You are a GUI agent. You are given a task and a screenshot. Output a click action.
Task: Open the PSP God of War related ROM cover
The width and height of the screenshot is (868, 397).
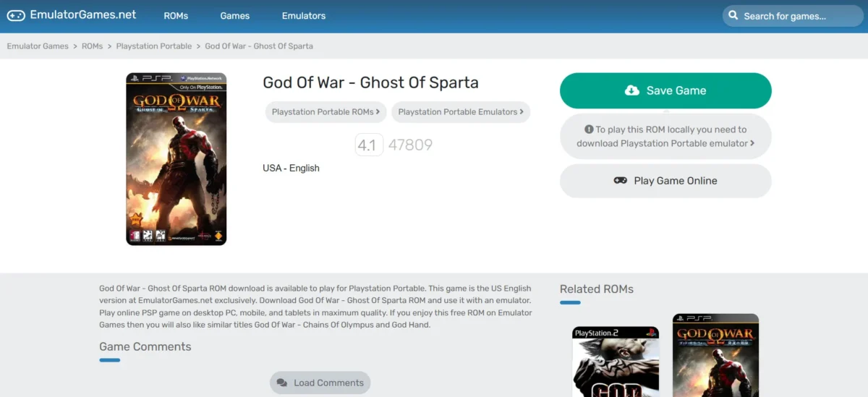pos(715,355)
